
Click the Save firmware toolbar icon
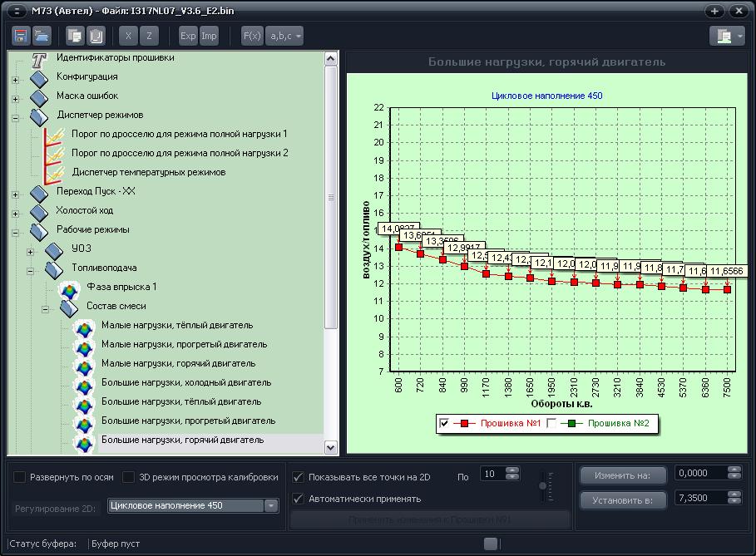pyautogui.click(x=21, y=36)
